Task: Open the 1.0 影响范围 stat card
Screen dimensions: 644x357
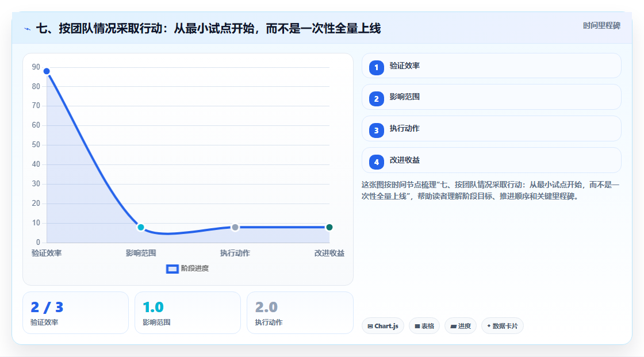Action: click(187, 313)
